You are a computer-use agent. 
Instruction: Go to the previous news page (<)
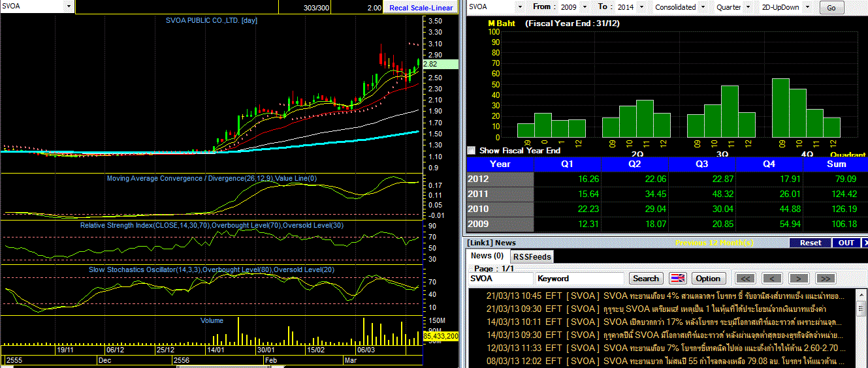772,279
